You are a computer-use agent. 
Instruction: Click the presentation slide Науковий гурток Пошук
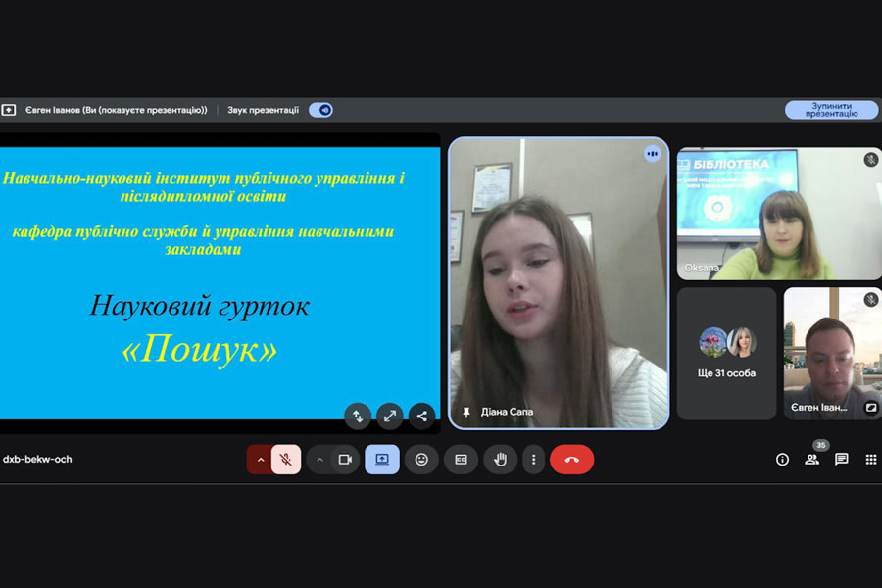coord(220,283)
